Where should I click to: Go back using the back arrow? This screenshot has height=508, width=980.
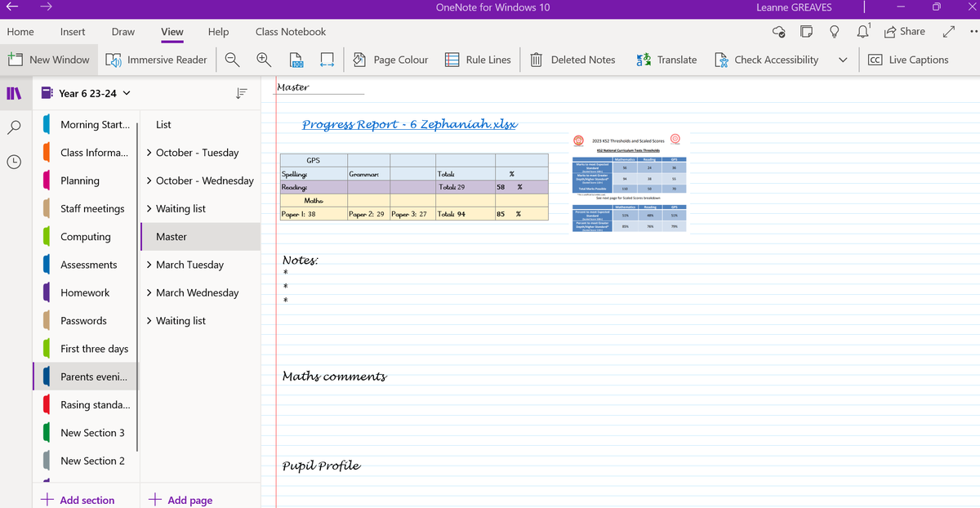click(x=12, y=7)
